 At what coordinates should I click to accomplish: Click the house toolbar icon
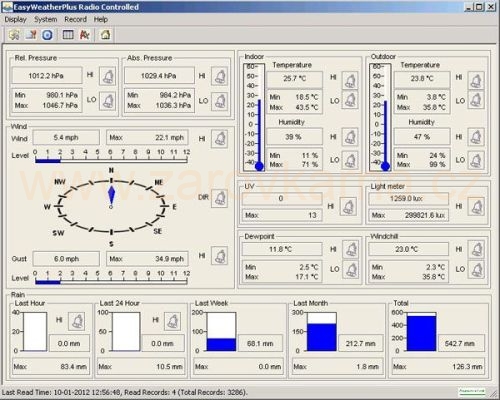105,35
